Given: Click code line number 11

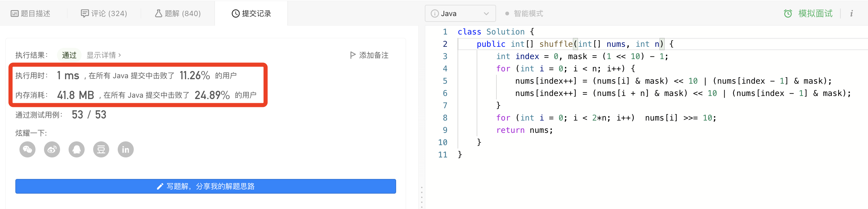Looking at the screenshot, I should click(x=443, y=155).
